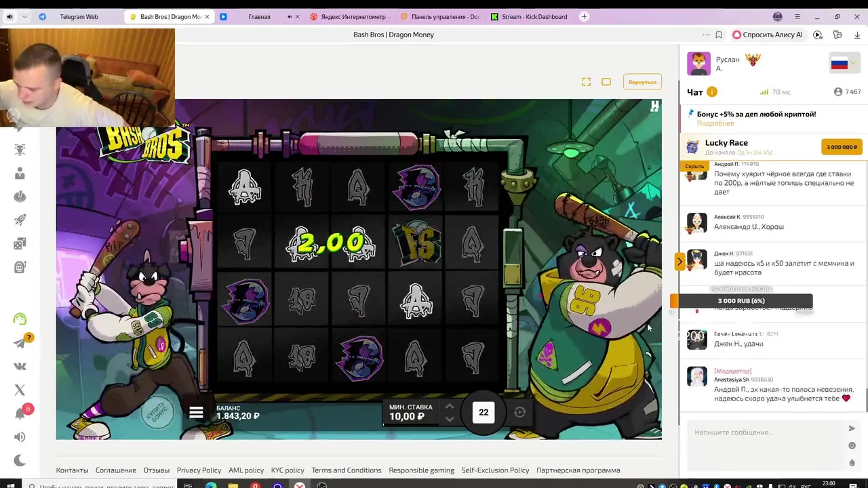868x488 pixels.
Task: Click Спросить Алису AI button
Action: tap(768, 35)
